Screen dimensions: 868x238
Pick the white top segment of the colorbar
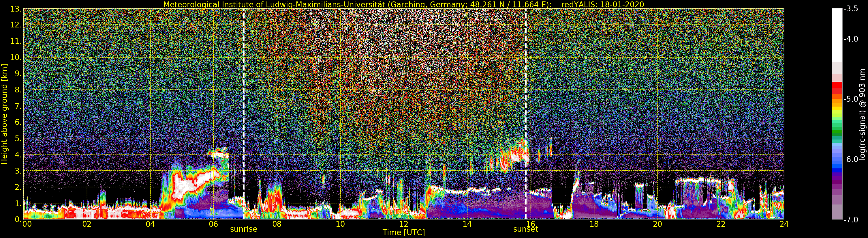(x=837, y=36)
